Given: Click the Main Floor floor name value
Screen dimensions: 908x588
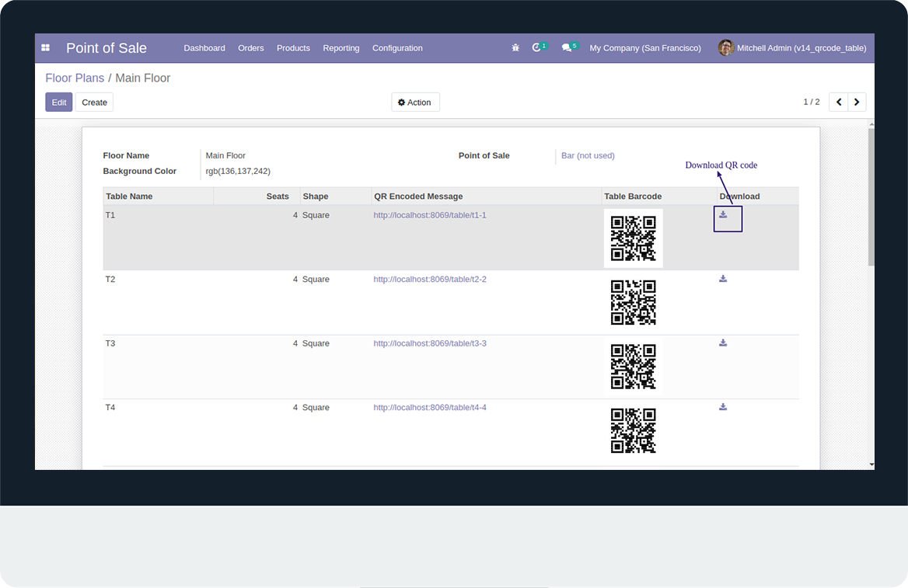Looking at the screenshot, I should pos(225,155).
